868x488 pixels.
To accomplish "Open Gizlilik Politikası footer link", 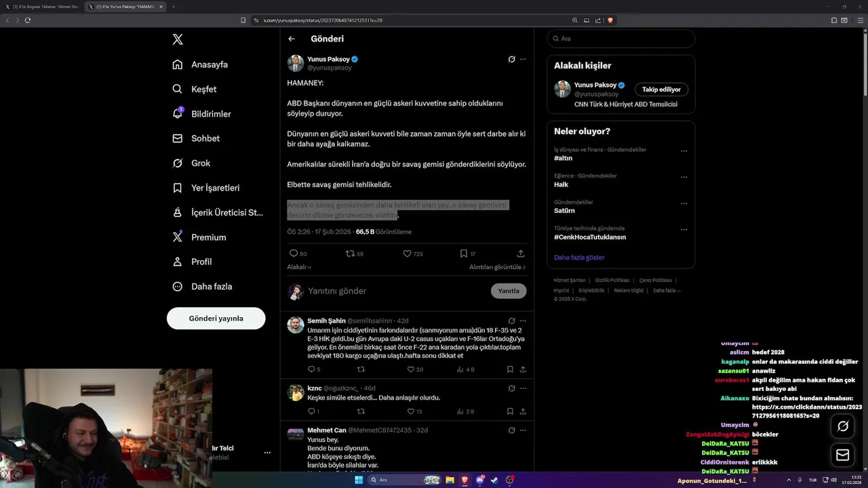I will [x=612, y=280].
